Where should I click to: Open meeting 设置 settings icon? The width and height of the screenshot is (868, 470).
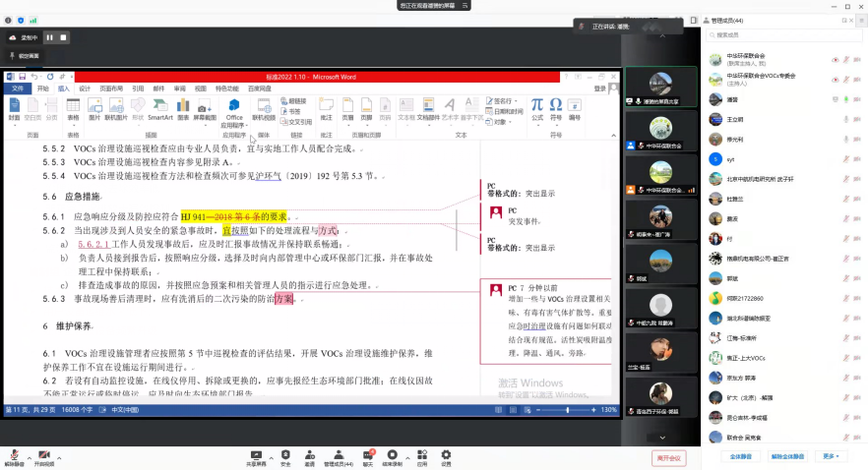coord(446,458)
